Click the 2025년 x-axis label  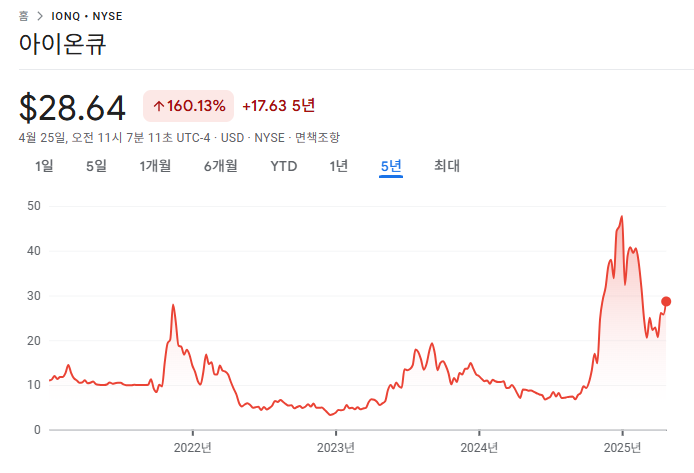tap(622, 448)
